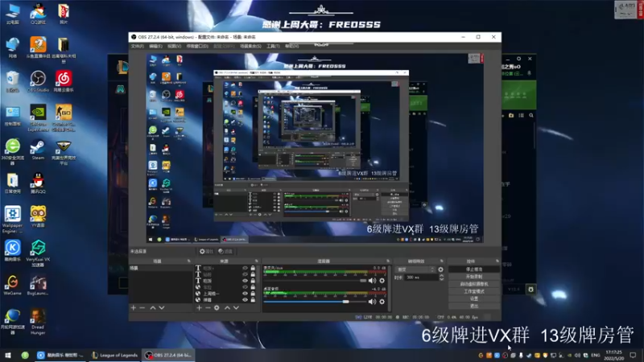
Task: Open the CS:GO desktop shortcut
Action: pos(64,117)
